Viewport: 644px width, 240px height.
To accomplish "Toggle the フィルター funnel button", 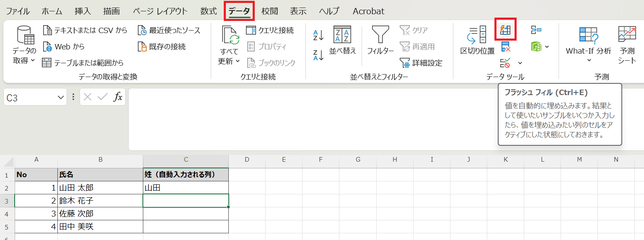I will click(380, 40).
